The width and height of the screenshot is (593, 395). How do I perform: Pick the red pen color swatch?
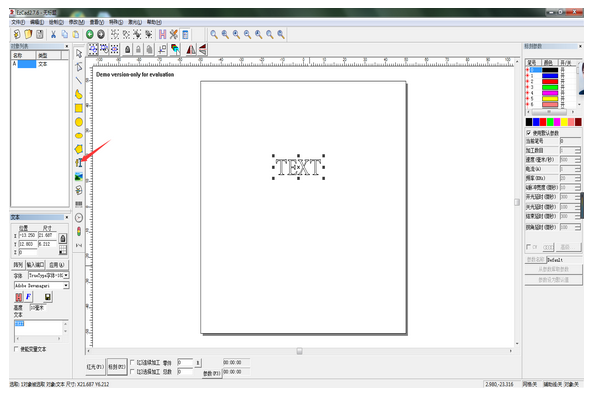pos(543,122)
